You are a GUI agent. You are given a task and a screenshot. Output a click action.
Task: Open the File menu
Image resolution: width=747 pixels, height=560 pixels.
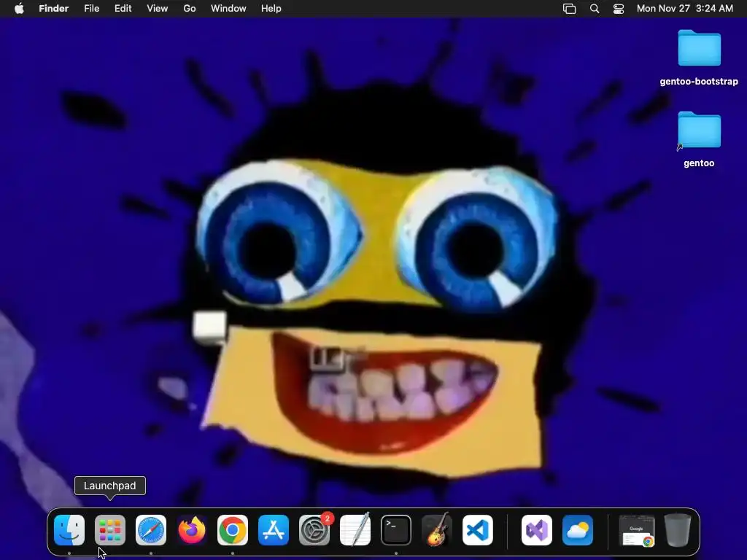click(x=91, y=9)
